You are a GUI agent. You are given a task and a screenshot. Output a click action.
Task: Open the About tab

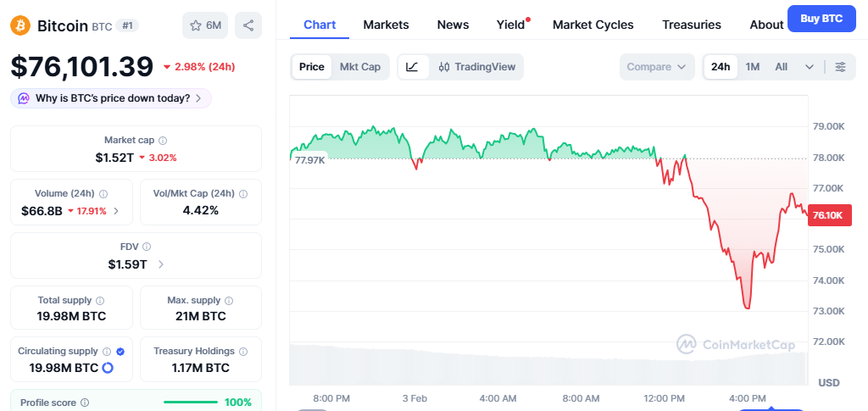coord(766,25)
